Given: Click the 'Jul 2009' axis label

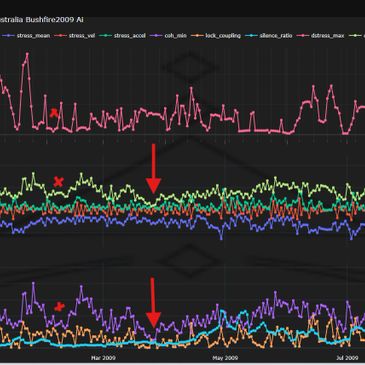Looking at the screenshot, I should tap(347, 358).
